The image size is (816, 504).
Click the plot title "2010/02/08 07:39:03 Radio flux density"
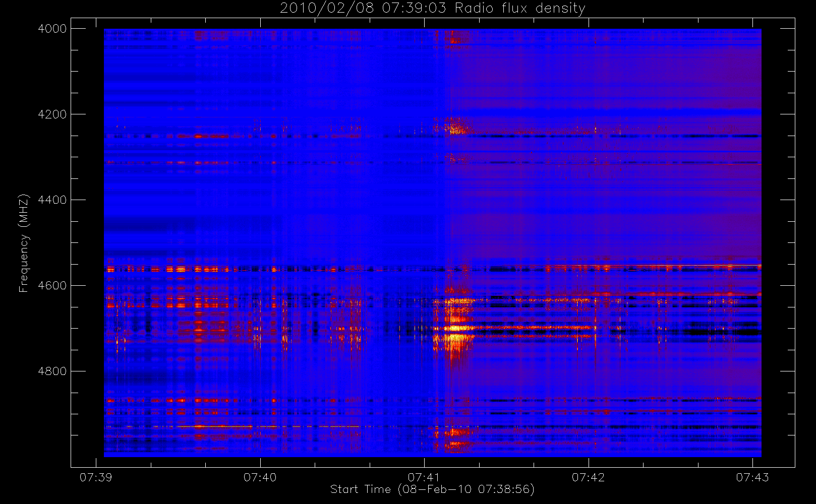pyautogui.click(x=433, y=9)
